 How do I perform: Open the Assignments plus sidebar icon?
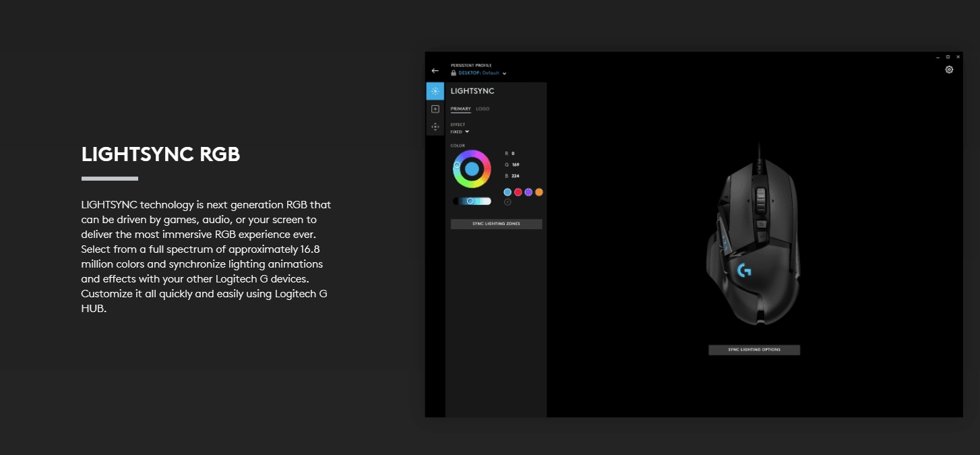pos(435,109)
